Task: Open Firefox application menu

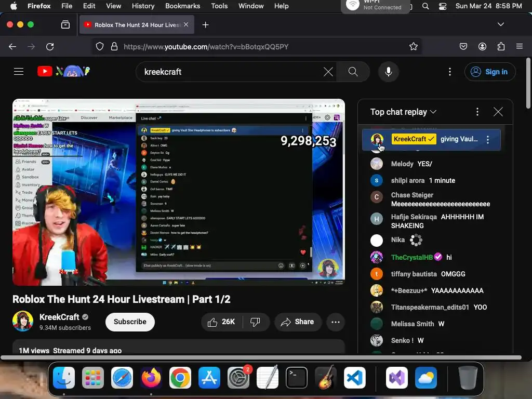Action: pyautogui.click(x=520, y=46)
